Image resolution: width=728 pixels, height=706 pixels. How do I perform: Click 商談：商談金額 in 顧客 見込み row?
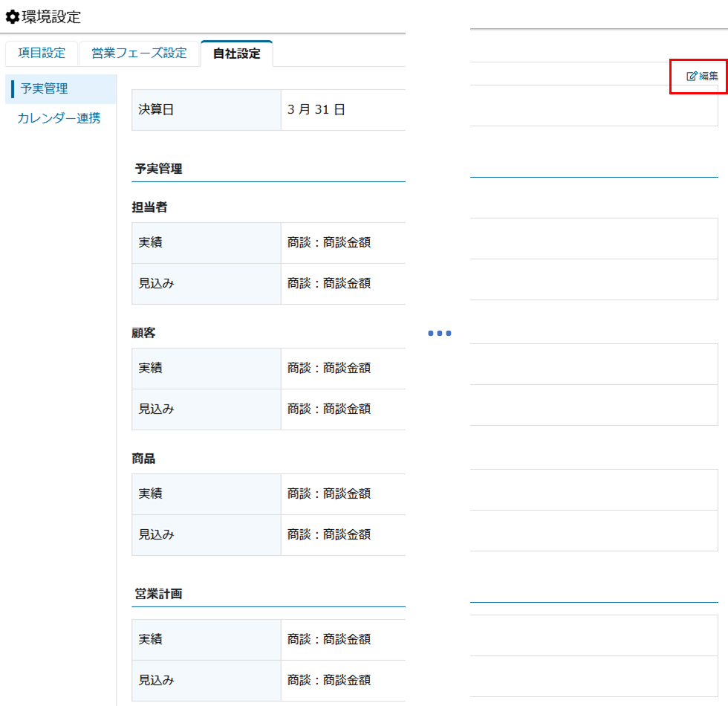[x=329, y=409]
